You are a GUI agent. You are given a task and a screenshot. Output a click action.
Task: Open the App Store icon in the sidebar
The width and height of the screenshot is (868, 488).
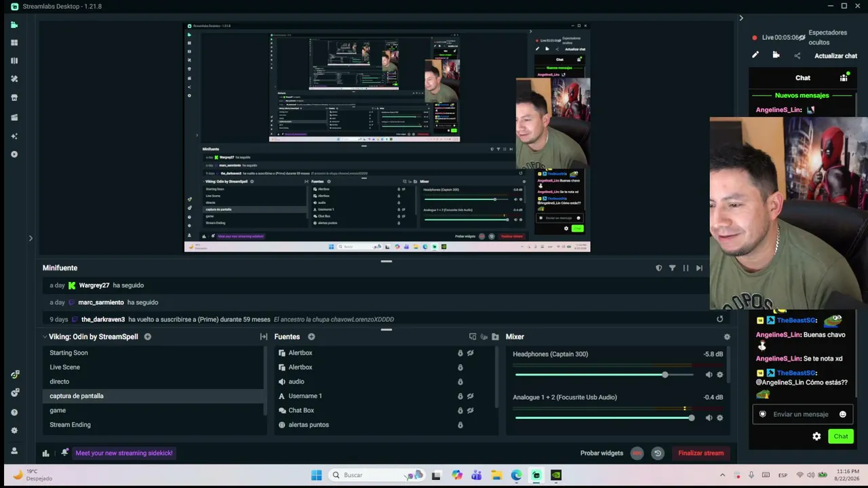(14, 98)
